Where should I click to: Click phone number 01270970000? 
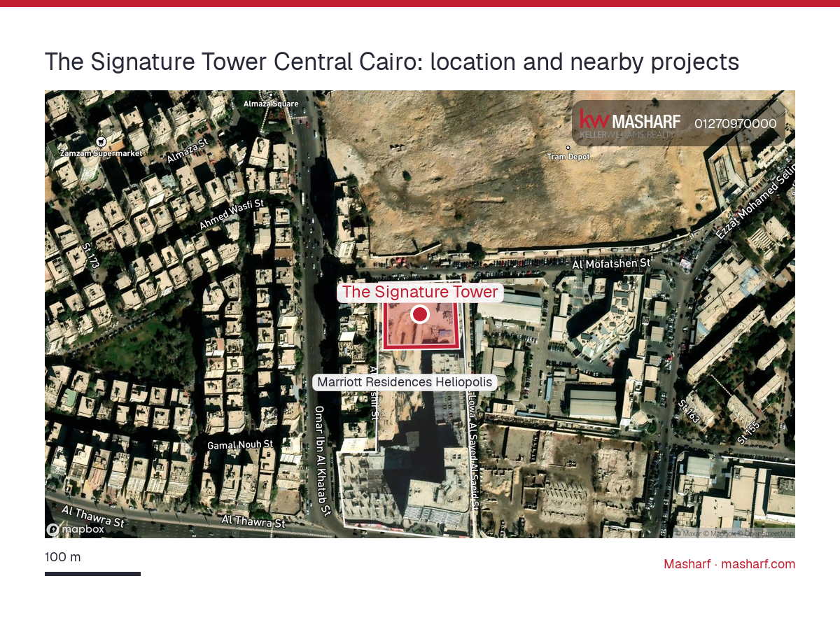tap(736, 124)
